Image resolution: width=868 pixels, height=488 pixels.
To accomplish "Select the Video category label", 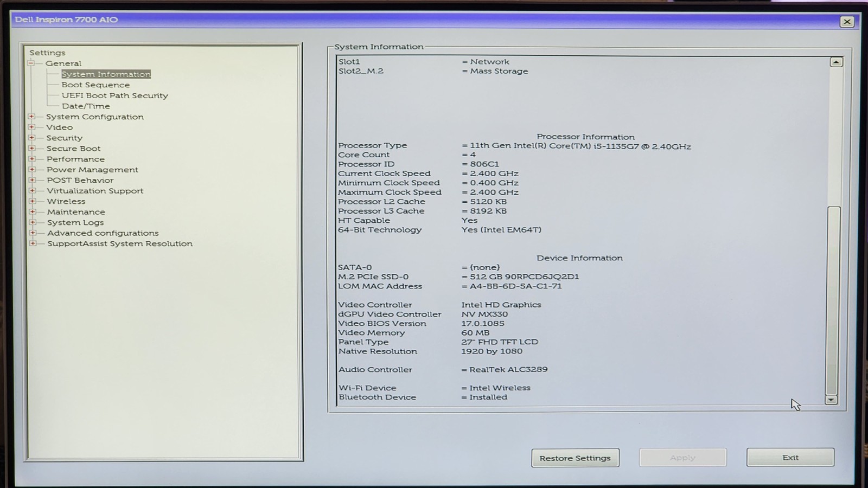I will 59,127.
